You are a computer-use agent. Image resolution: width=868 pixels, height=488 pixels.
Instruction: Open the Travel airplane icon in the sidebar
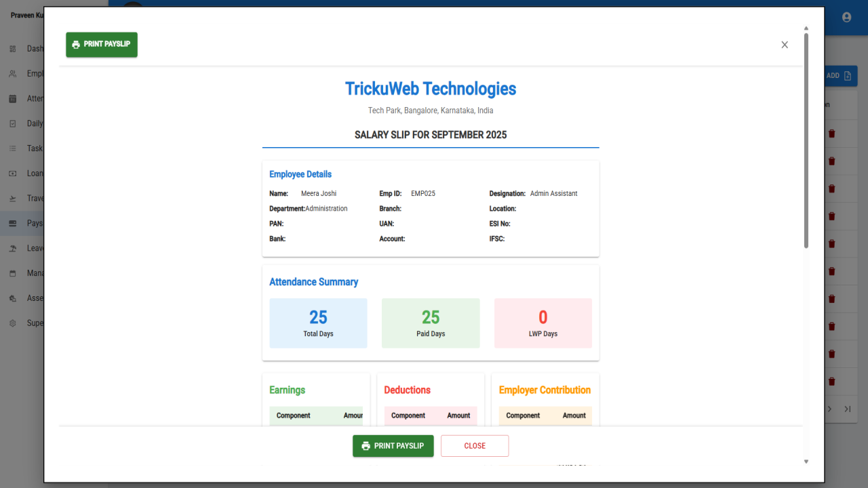(12, 199)
